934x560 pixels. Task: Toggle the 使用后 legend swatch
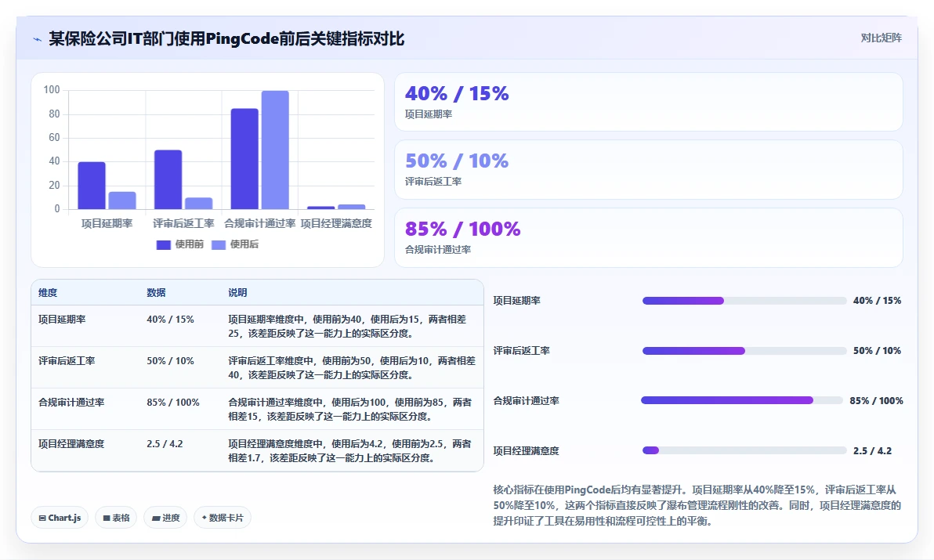pyautogui.click(x=219, y=244)
